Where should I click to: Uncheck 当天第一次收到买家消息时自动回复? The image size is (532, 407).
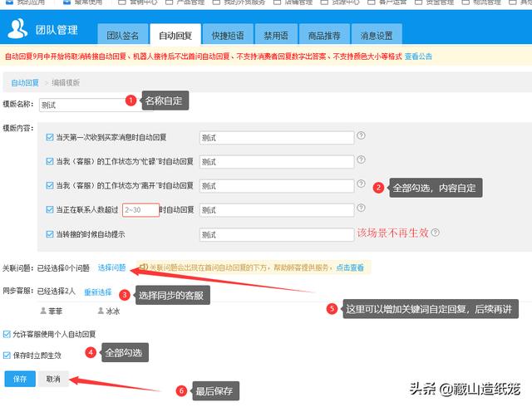50,137
